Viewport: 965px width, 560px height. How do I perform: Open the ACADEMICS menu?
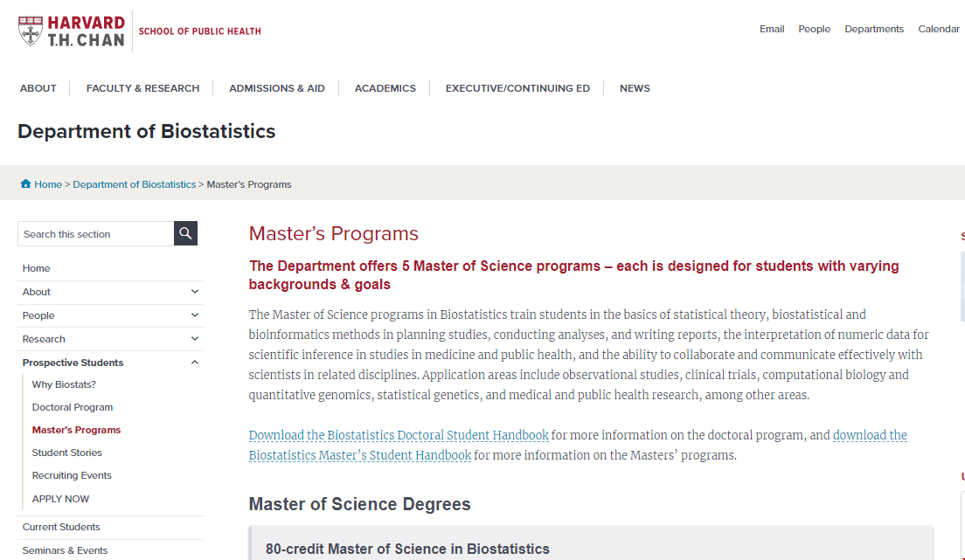(x=385, y=87)
